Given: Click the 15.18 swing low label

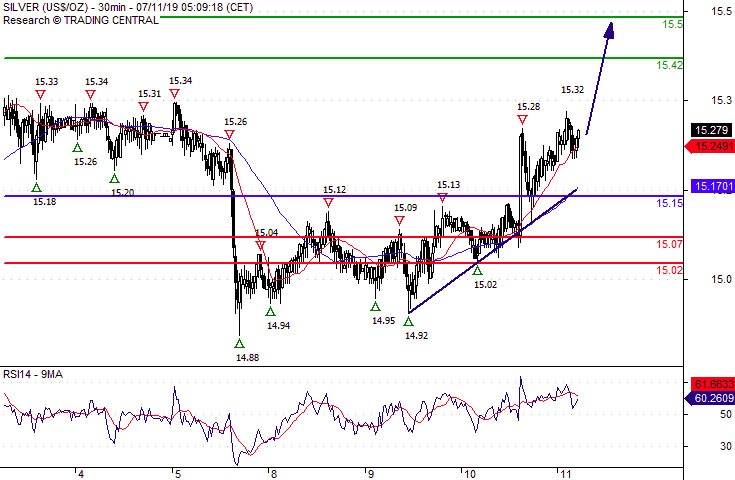Looking at the screenshot, I should tap(45, 202).
